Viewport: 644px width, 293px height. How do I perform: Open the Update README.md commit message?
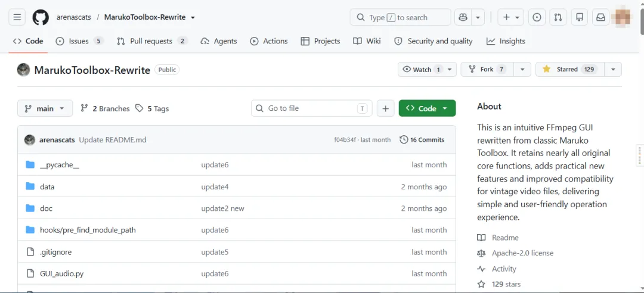coord(113,140)
